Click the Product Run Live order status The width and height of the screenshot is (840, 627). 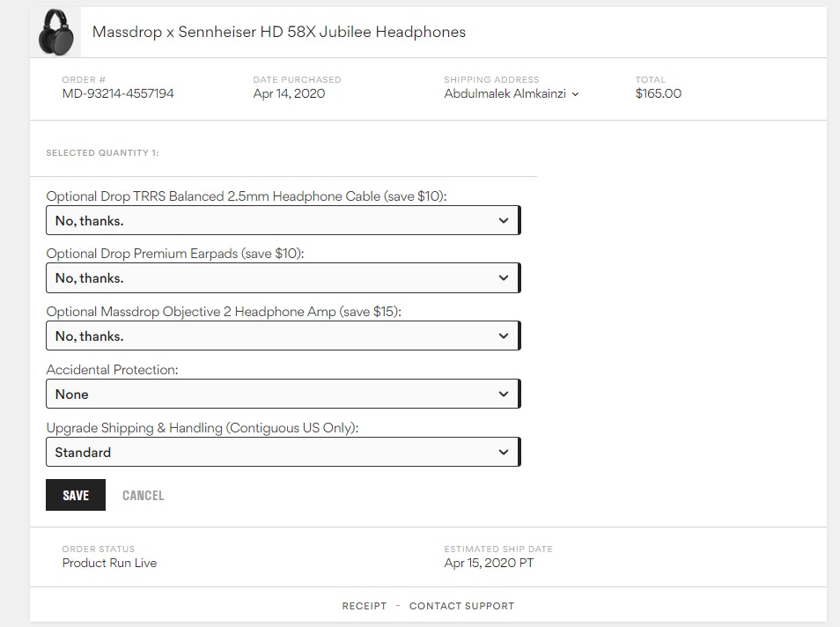[109, 563]
